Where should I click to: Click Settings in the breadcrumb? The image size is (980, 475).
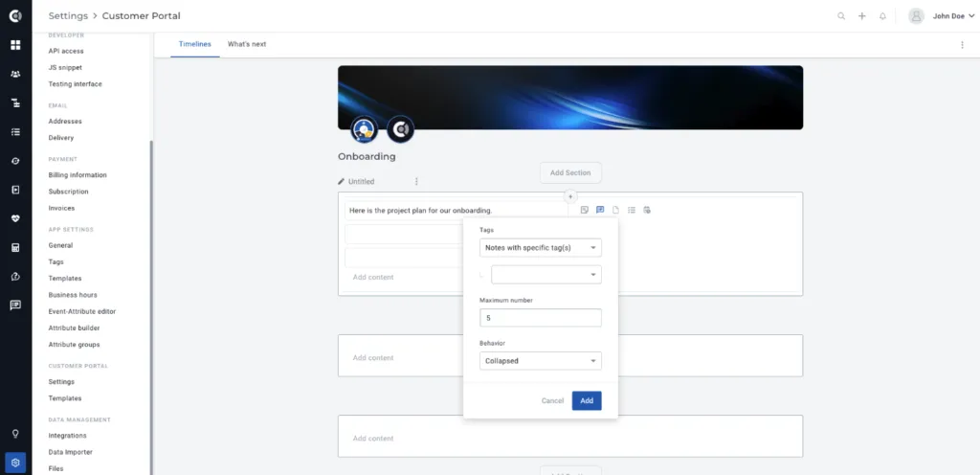click(x=68, y=15)
